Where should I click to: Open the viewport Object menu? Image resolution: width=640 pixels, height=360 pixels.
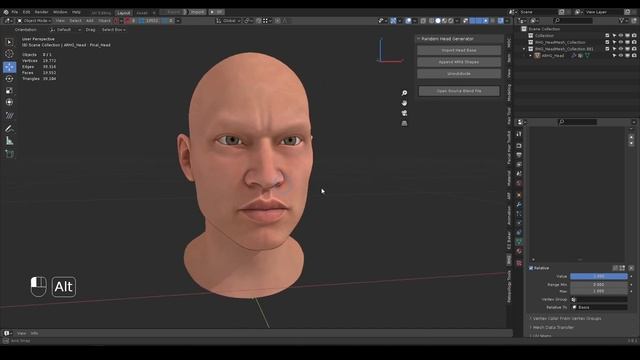click(104, 20)
